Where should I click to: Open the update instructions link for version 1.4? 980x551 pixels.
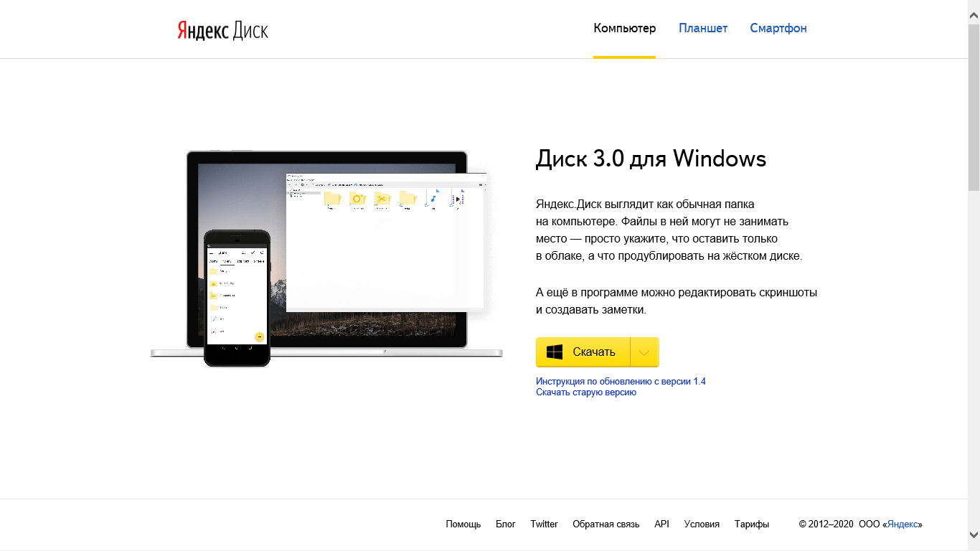pos(621,382)
